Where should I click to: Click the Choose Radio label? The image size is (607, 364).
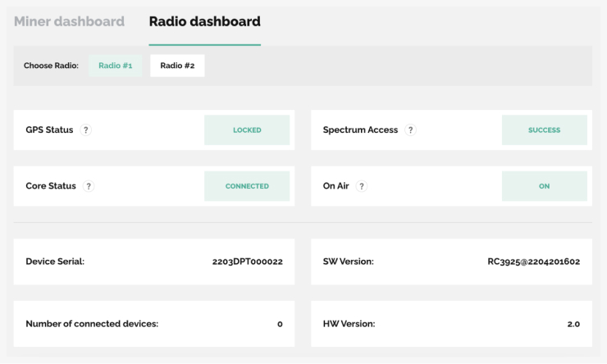click(x=51, y=66)
